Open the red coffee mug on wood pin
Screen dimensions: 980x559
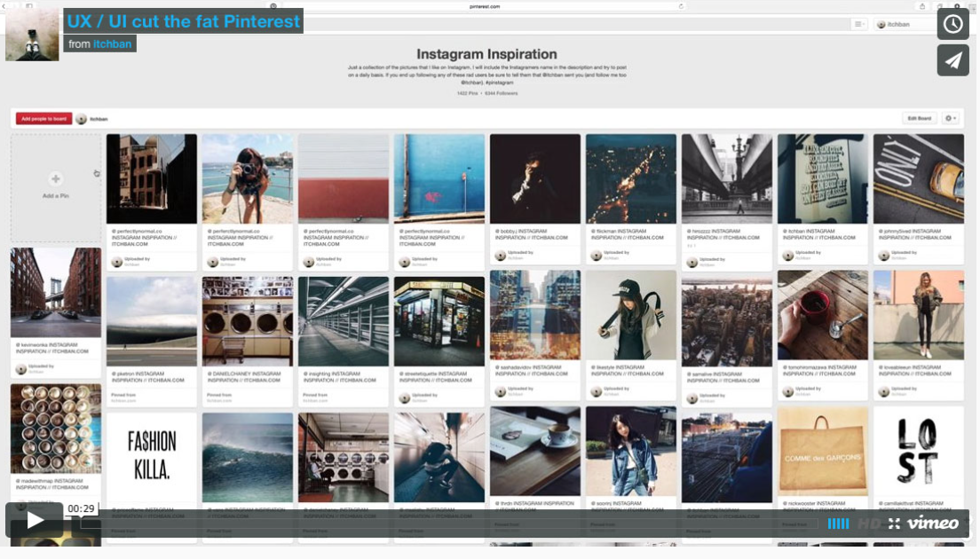click(823, 315)
